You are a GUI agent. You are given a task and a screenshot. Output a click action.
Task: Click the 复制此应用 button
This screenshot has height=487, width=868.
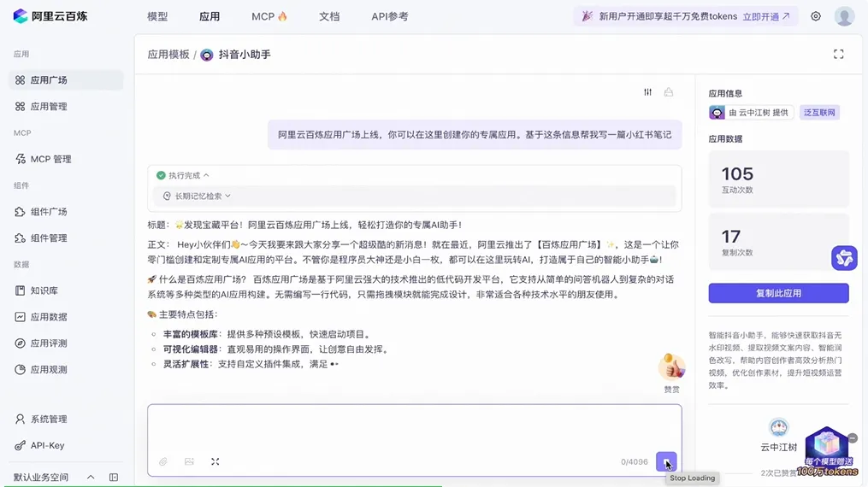pos(778,293)
